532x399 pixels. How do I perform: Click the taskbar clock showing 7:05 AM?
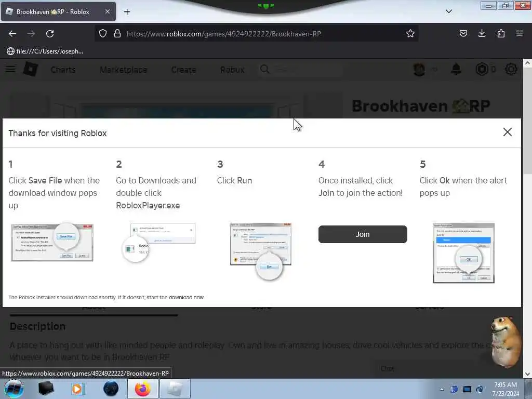(x=506, y=389)
